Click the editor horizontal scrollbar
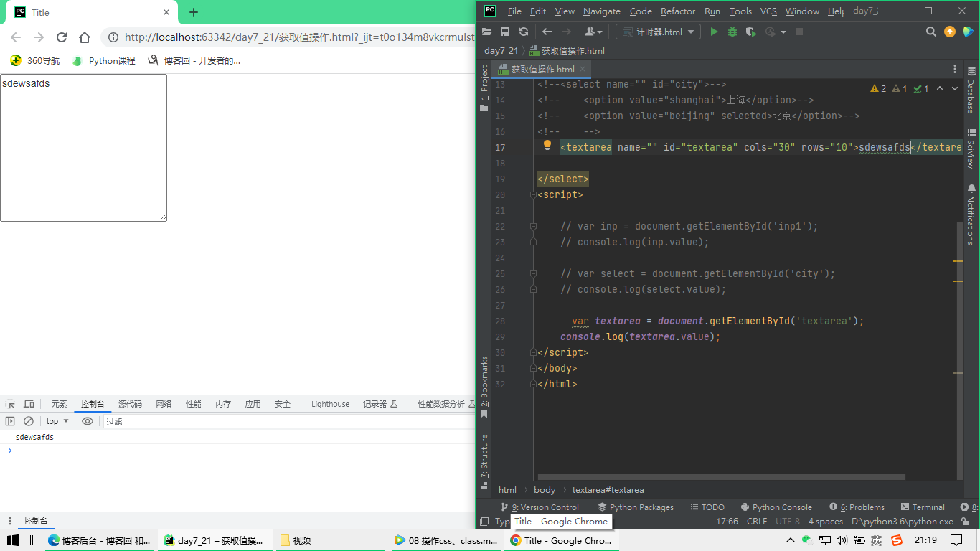980x551 pixels. click(x=721, y=477)
